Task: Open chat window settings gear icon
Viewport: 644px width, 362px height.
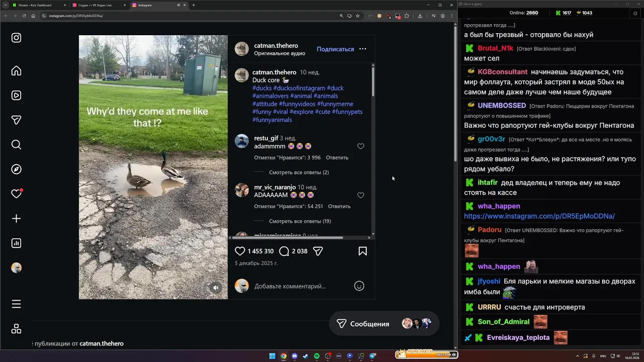Action: click(x=635, y=13)
